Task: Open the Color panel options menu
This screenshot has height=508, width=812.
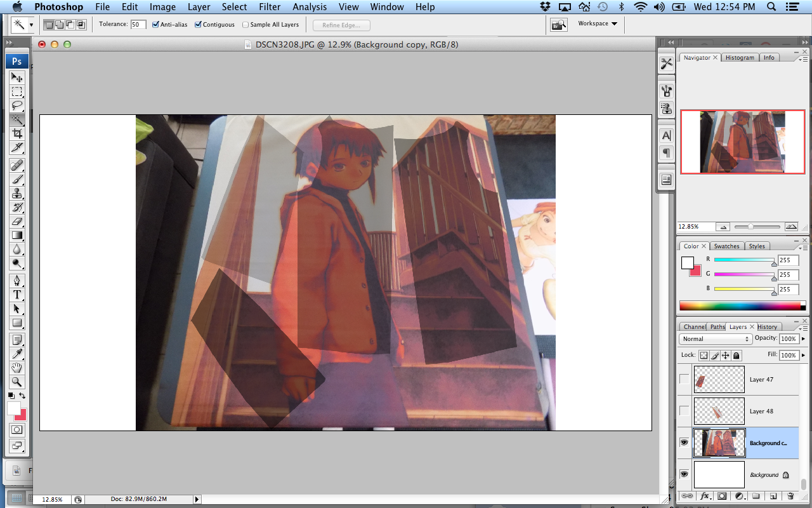Action: coord(804,247)
